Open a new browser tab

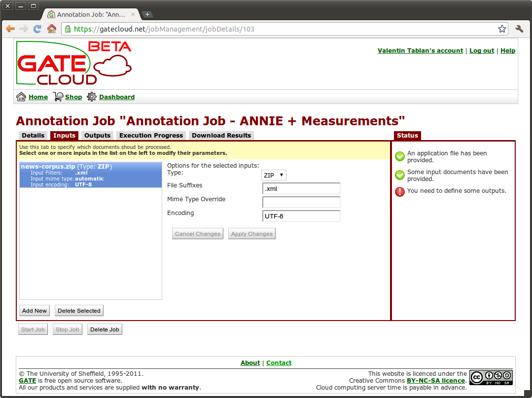click(147, 14)
